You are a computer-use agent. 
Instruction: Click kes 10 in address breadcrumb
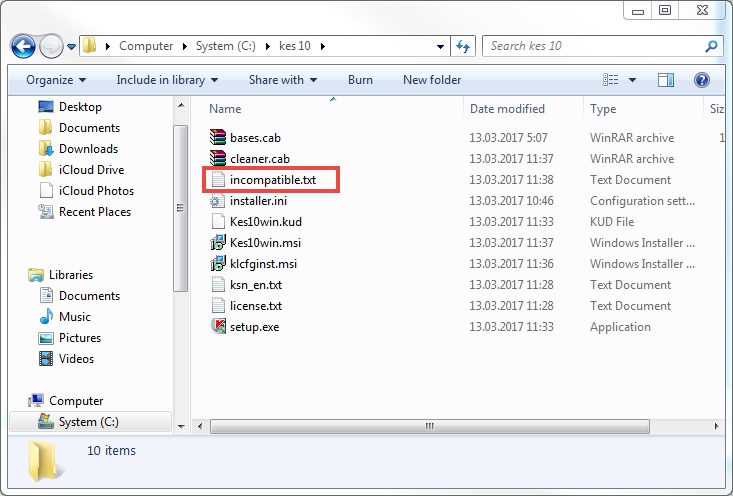[295, 46]
